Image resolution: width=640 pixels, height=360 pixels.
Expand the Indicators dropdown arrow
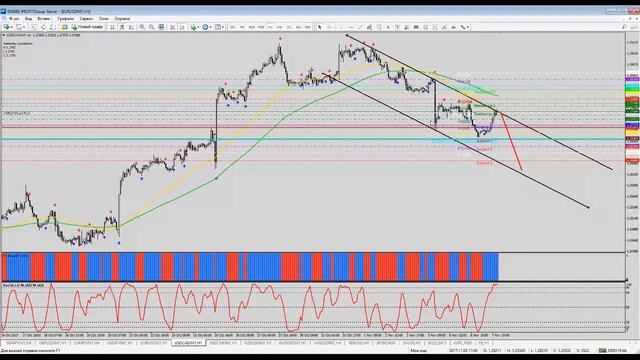pyautogui.click(x=198, y=27)
